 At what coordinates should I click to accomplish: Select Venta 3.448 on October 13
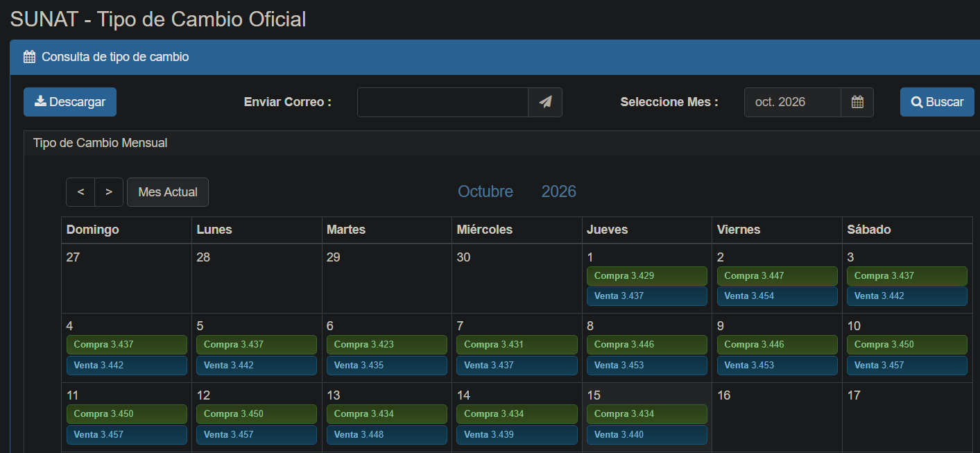[x=387, y=435]
